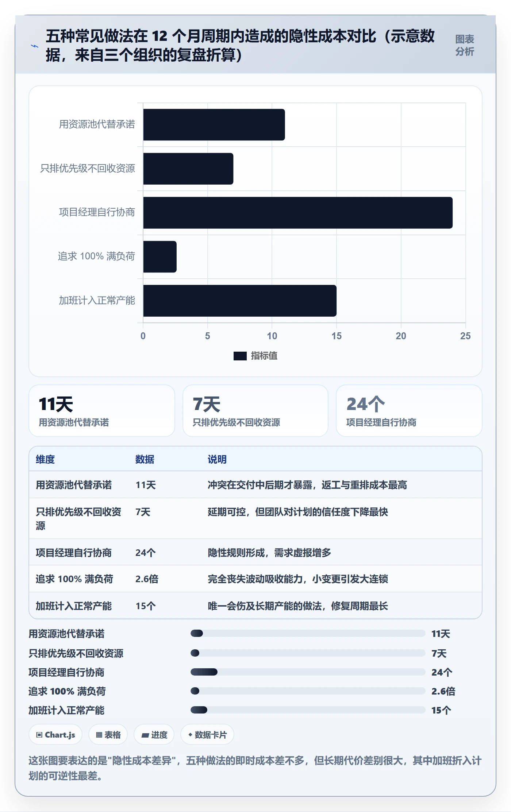Click the 用资源池代替承诺 chart bar

[214, 125]
